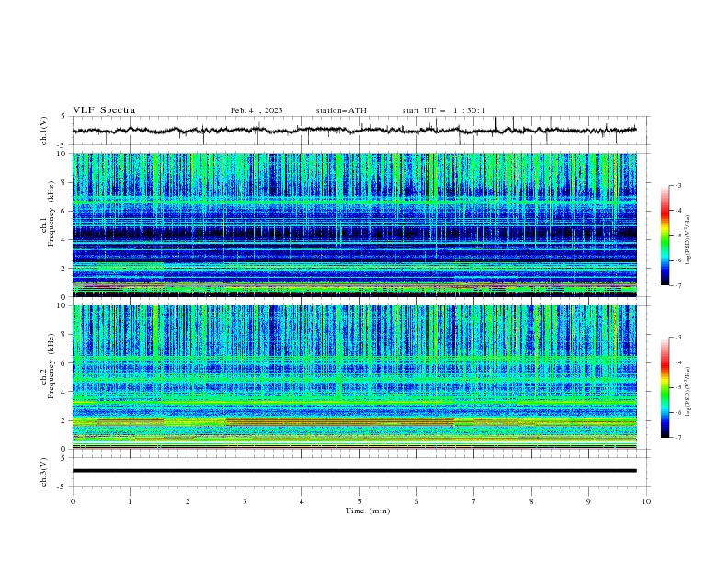
Task: Click the "ch.1(V)" axis label
Action: point(44,131)
